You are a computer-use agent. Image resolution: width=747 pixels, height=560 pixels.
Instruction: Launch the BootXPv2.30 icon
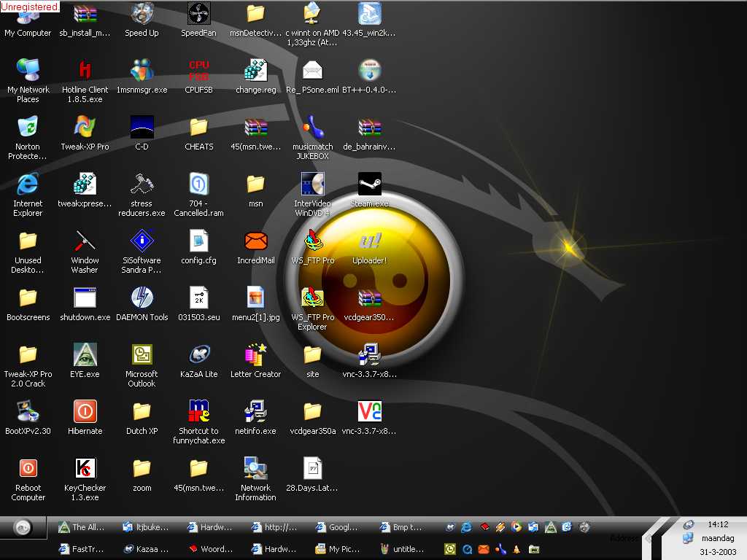coord(28,412)
